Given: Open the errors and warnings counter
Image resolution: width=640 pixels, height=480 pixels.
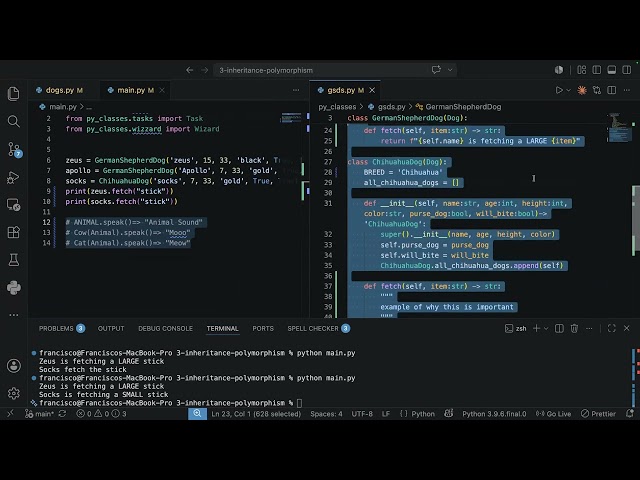Looking at the screenshot, I should pos(101,414).
